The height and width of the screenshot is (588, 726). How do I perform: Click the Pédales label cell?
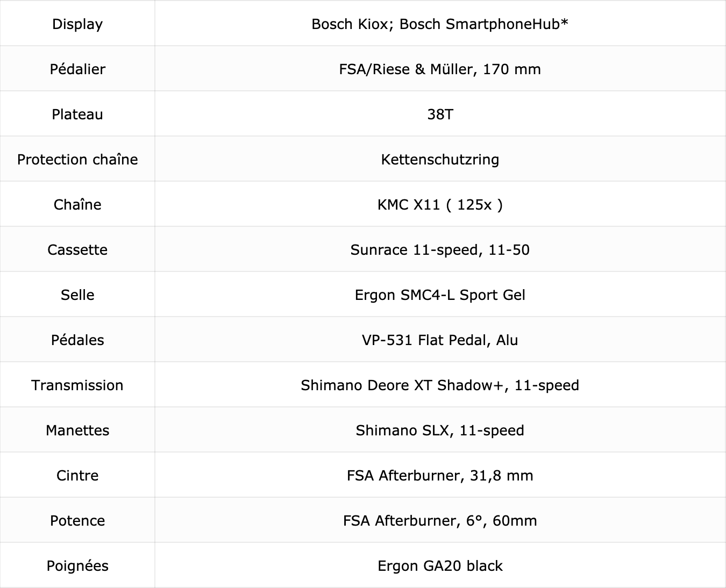(77, 339)
